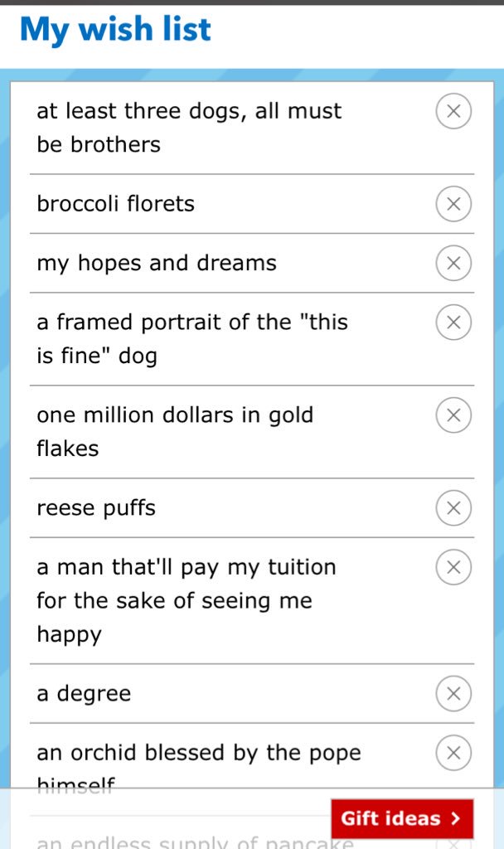
Task: Remove a degree from wish list
Action: pyautogui.click(x=453, y=693)
